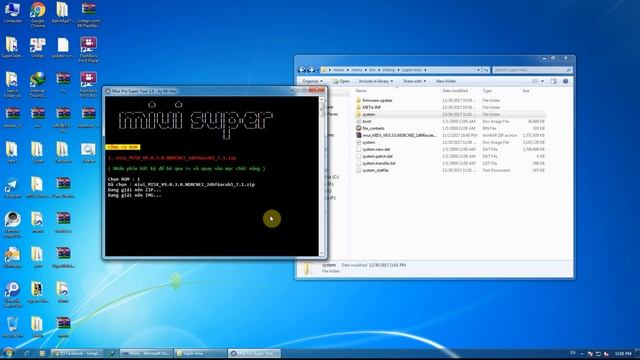Switch to the Miui Pro Super Tool taskbar button
The height and width of the screenshot is (360, 640).
click(x=254, y=353)
